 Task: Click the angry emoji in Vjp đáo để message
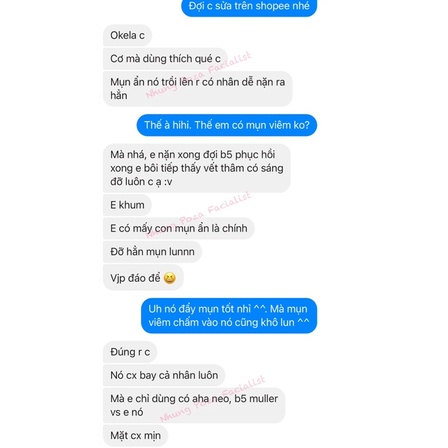[170, 278]
